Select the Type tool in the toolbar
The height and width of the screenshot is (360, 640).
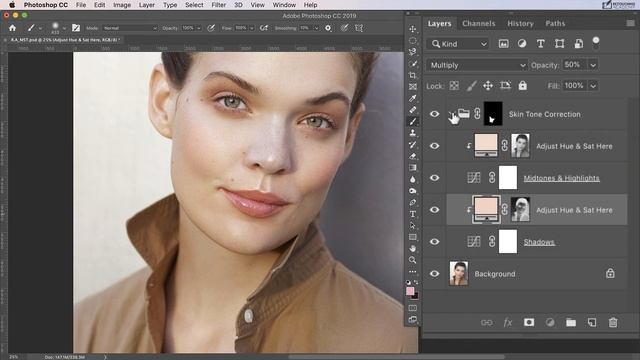click(x=413, y=214)
